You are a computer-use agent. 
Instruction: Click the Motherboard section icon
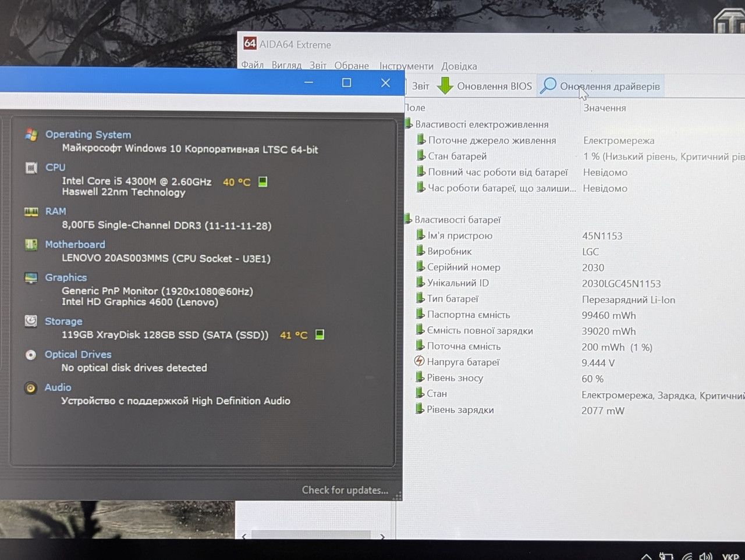31,245
